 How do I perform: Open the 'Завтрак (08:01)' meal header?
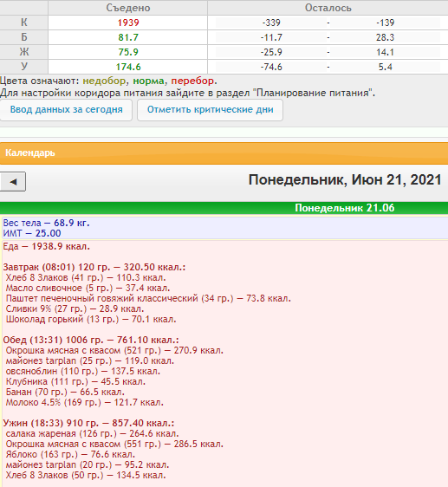[94, 267]
